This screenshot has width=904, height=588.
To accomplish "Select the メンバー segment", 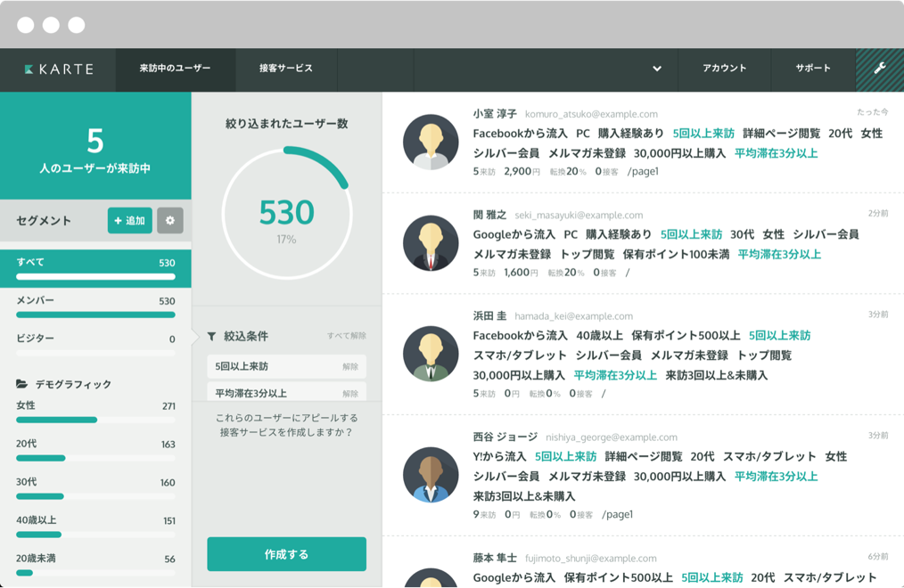I will coord(95,307).
